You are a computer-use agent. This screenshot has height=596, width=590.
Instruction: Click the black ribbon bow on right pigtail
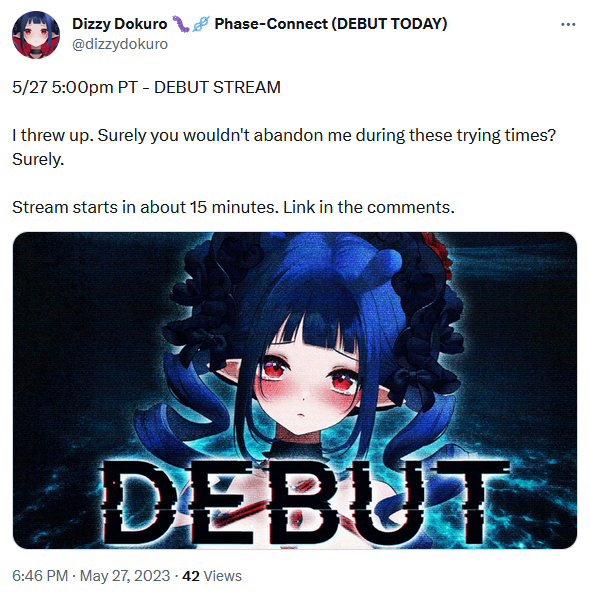coord(418,384)
